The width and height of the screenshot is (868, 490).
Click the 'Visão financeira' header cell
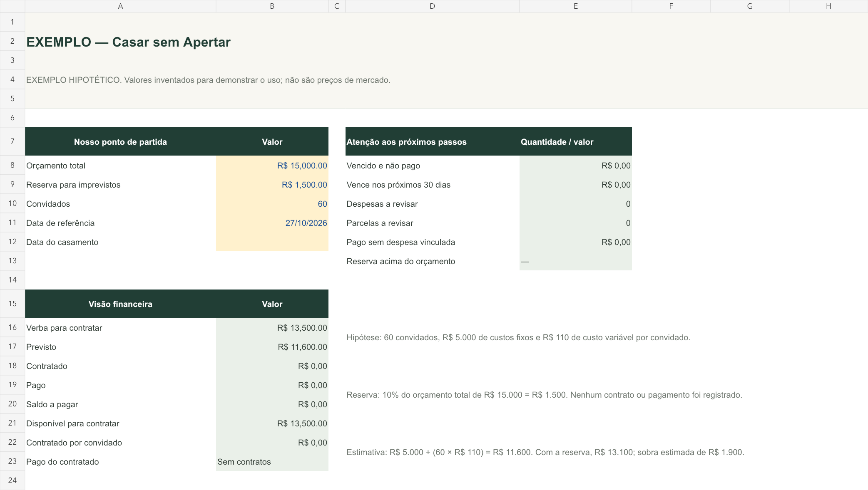point(120,304)
